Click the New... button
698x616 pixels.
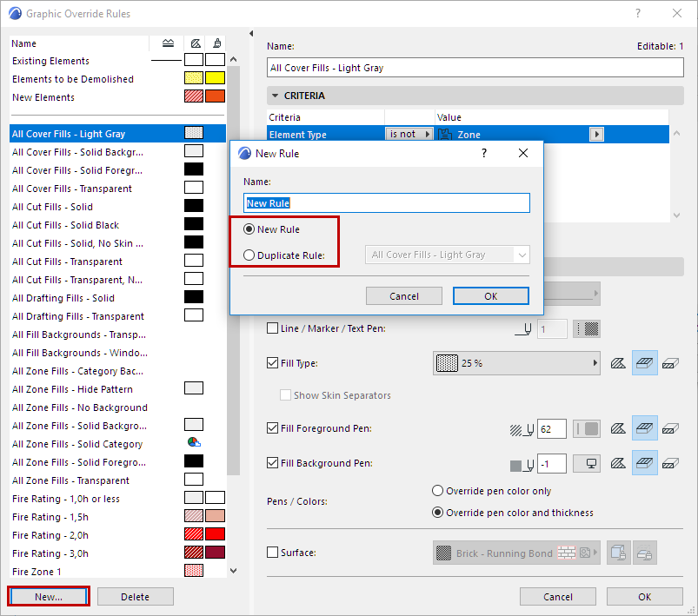click(49, 596)
